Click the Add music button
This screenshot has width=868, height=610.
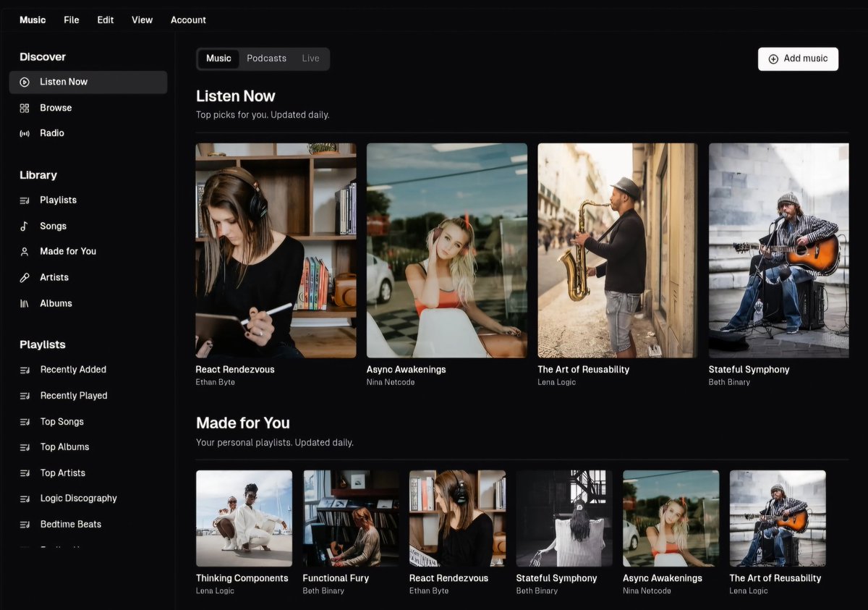coord(798,59)
